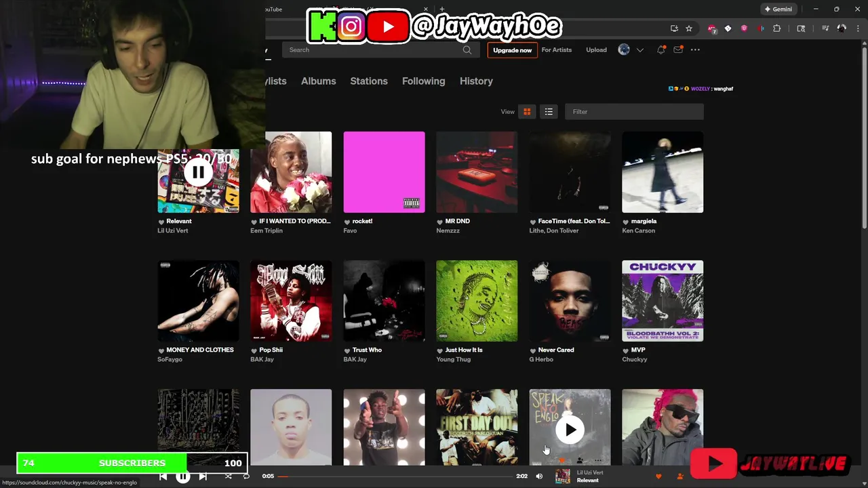Open Ken Carson artist link
Image resolution: width=868 pixels, height=488 pixels.
click(x=639, y=230)
